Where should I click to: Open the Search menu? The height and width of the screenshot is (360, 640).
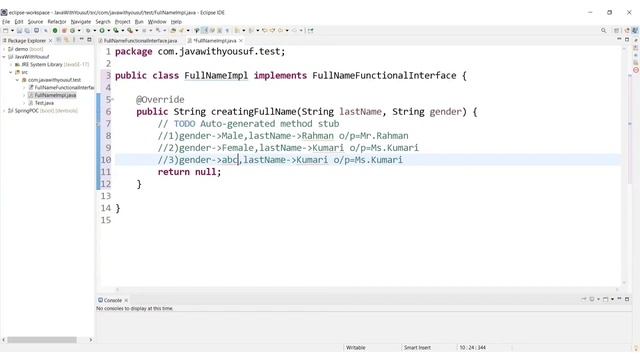pos(103,22)
